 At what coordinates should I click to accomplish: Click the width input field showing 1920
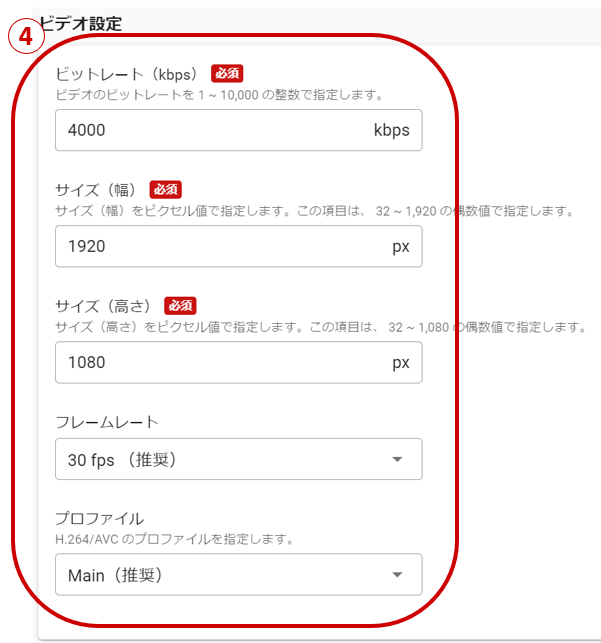(210, 246)
